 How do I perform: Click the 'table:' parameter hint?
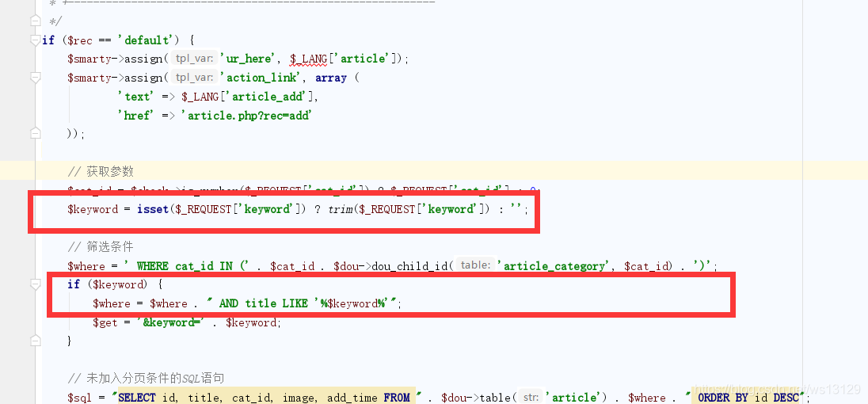476,265
